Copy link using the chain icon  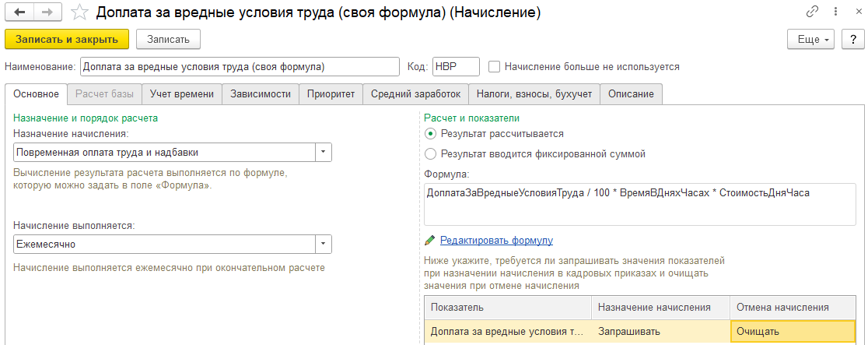[x=813, y=12]
